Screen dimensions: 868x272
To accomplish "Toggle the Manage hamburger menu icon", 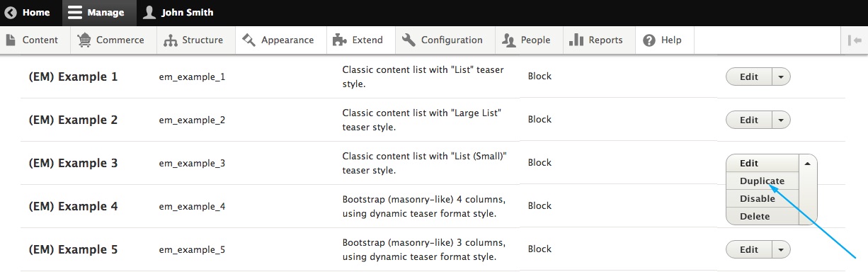I will pos(75,12).
